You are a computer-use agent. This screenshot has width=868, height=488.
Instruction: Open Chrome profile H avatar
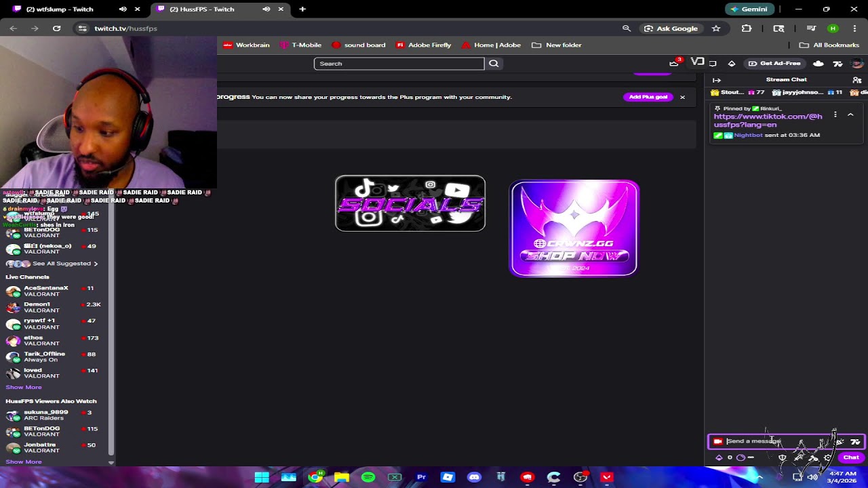833,28
